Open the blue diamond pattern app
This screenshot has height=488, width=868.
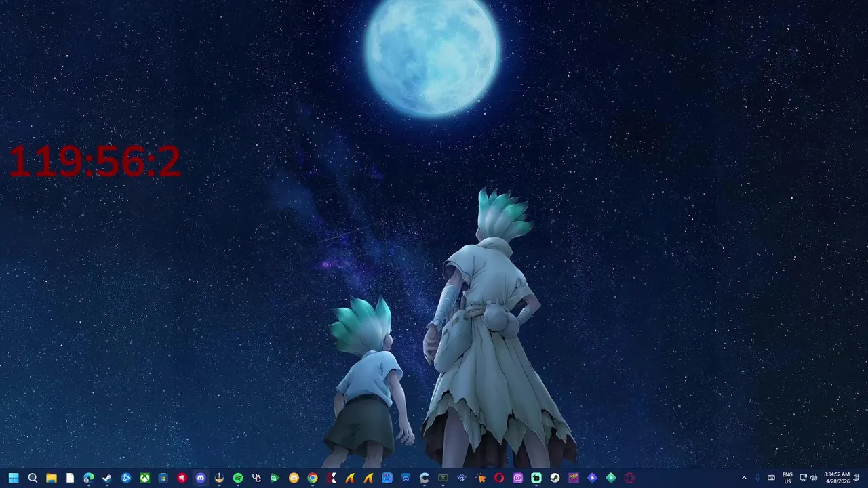tap(462, 478)
